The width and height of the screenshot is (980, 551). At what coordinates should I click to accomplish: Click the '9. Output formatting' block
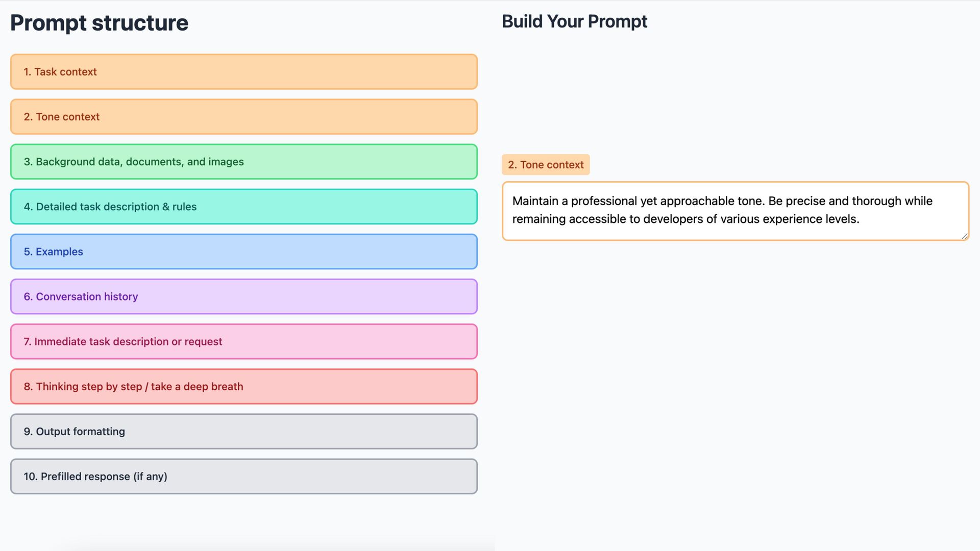coord(244,431)
